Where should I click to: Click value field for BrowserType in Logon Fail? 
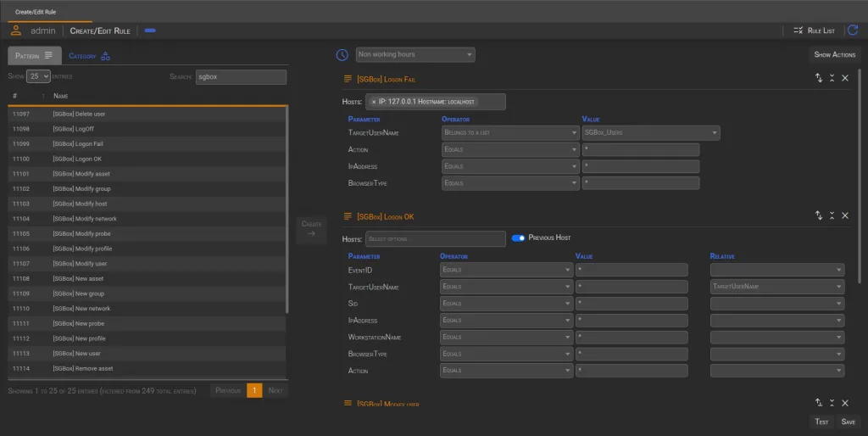coord(641,183)
